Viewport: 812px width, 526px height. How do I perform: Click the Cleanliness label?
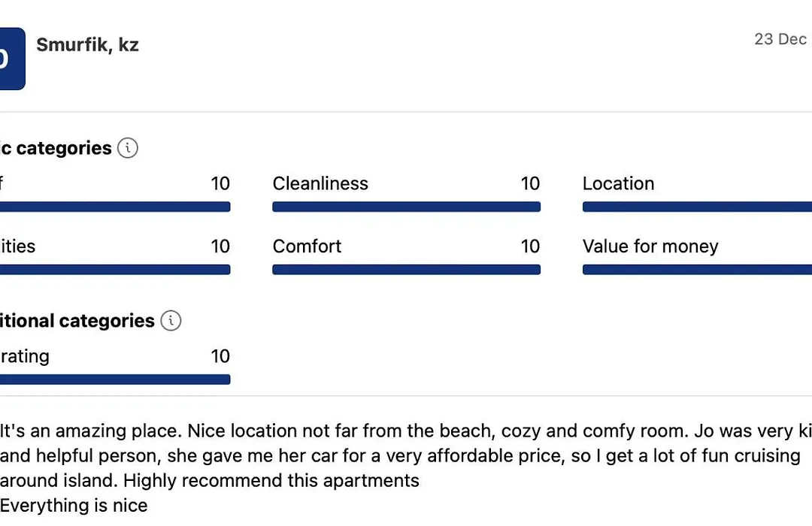(x=320, y=183)
